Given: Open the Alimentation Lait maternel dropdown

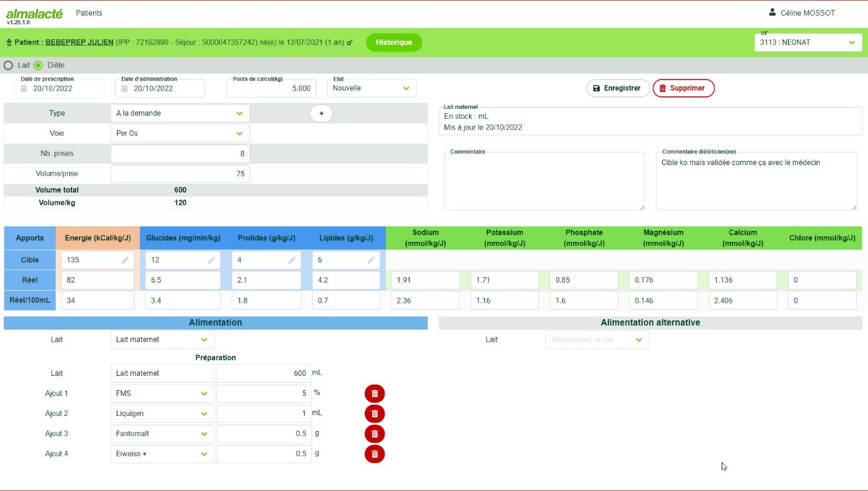Looking at the screenshot, I should point(163,340).
